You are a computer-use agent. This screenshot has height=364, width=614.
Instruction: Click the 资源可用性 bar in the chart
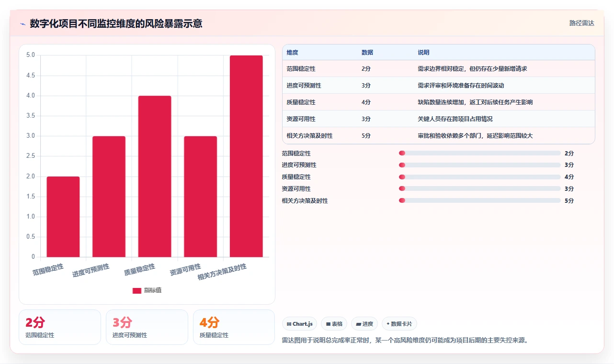[x=200, y=197]
